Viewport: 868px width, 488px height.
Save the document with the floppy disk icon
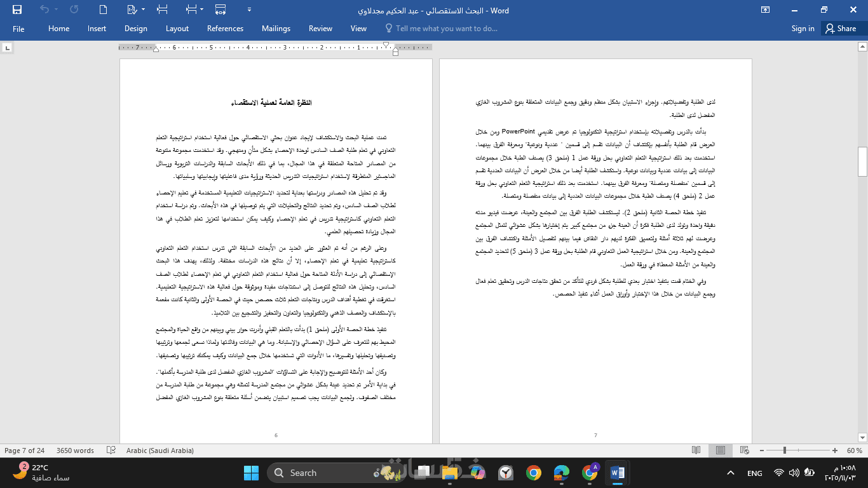[x=17, y=10]
